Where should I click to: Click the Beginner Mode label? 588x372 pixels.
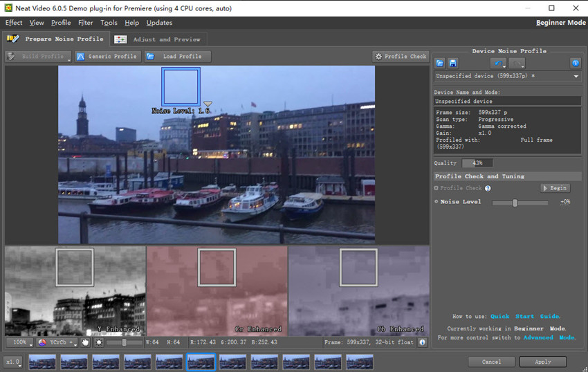click(560, 23)
